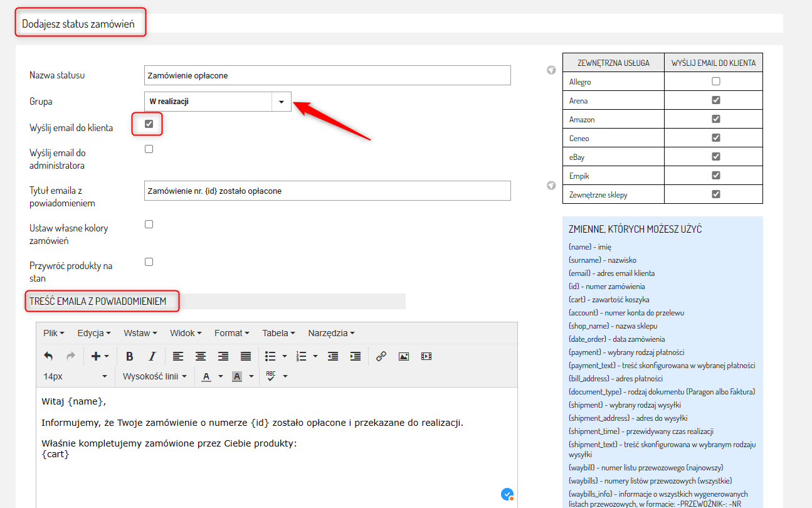The height and width of the screenshot is (508, 812).
Task: Align text left
Action: pos(178,356)
